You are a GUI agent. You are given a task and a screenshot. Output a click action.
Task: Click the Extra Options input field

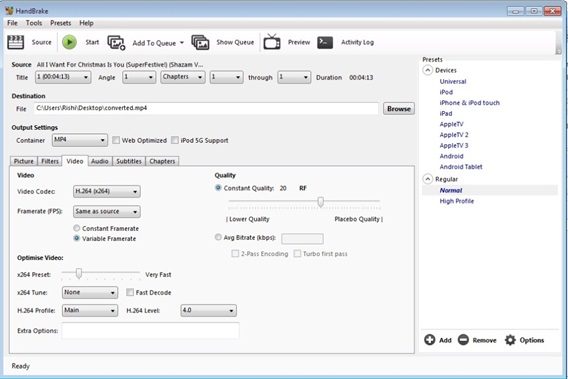(x=150, y=330)
